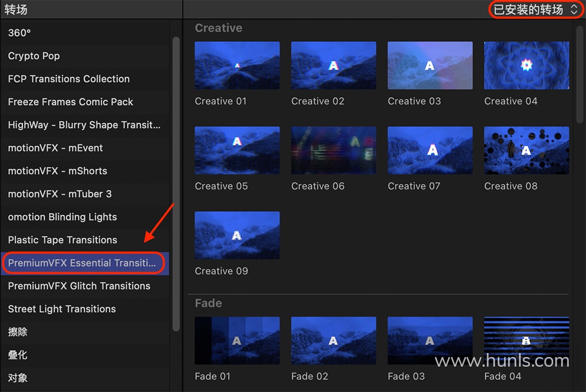Select the Creative 01 transition thumbnail
This screenshot has height=392, width=586.
click(237, 65)
